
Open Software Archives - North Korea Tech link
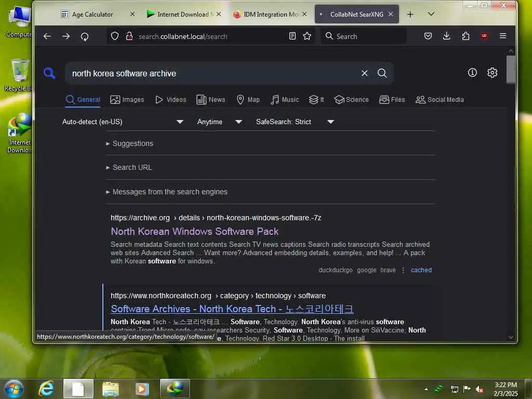coord(232,309)
